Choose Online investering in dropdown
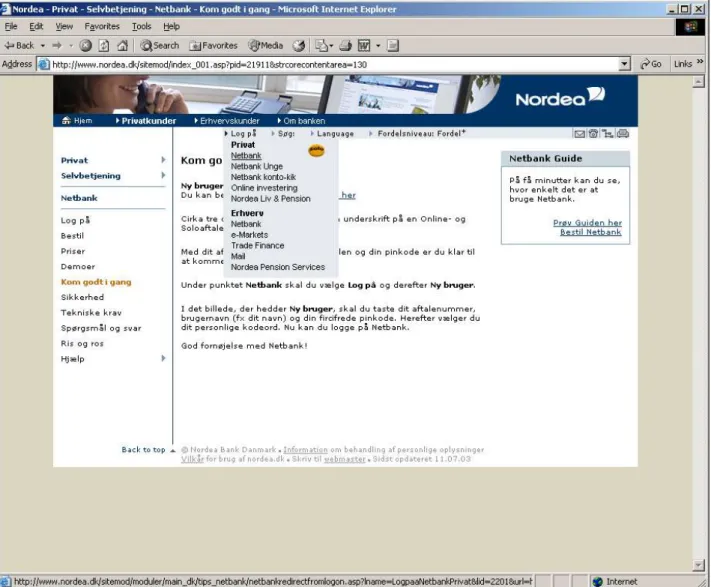Screen dimensions: 711x587 tap(264, 188)
